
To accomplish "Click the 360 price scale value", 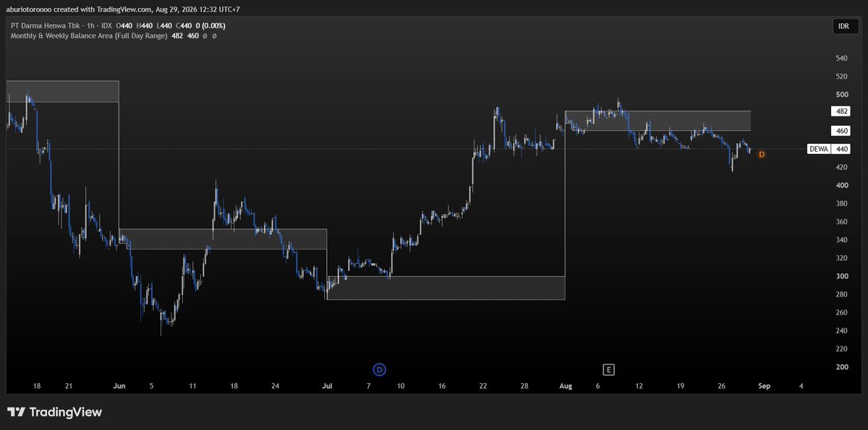I will pos(841,222).
